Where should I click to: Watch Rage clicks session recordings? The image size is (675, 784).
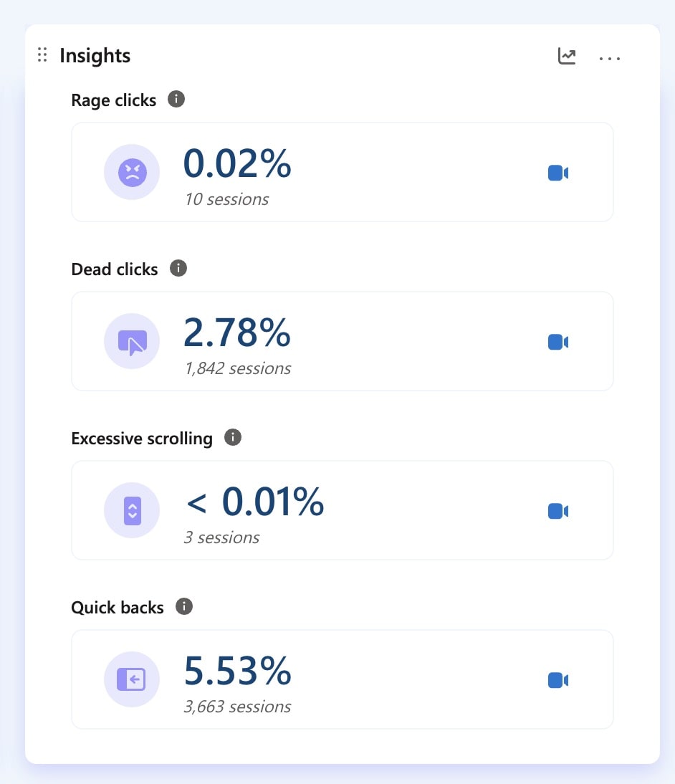point(557,173)
